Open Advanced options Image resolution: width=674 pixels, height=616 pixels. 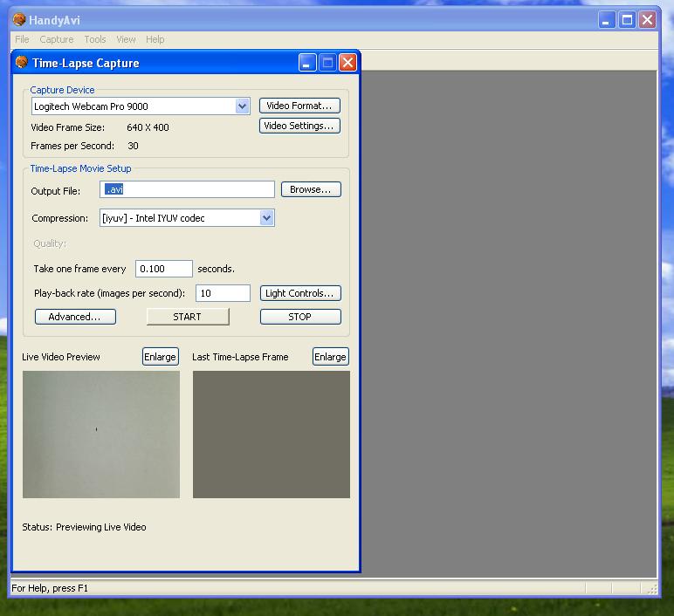point(75,317)
